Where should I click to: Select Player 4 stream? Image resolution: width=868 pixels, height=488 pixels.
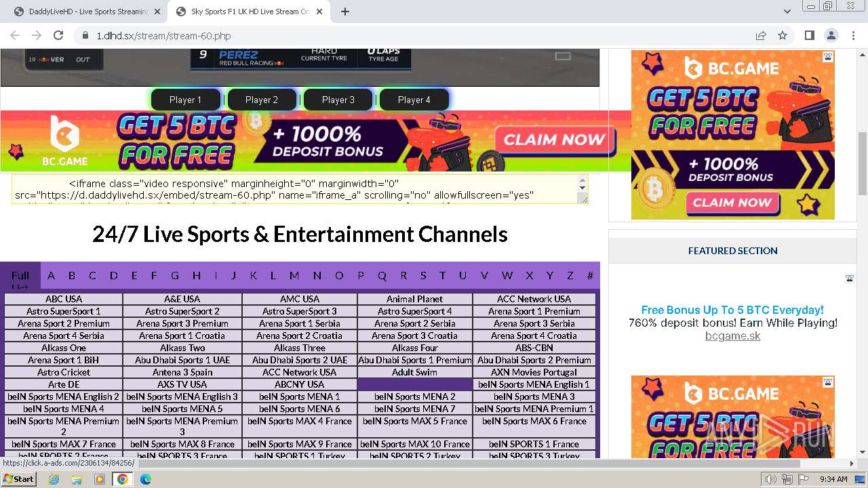(x=414, y=100)
